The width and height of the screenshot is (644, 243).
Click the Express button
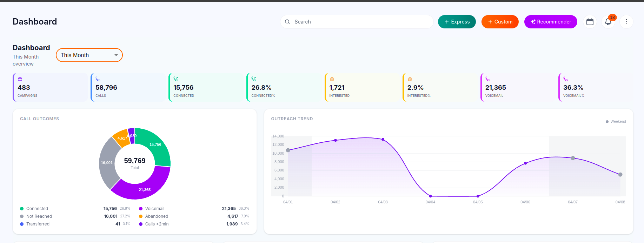pyautogui.click(x=457, y=22)
